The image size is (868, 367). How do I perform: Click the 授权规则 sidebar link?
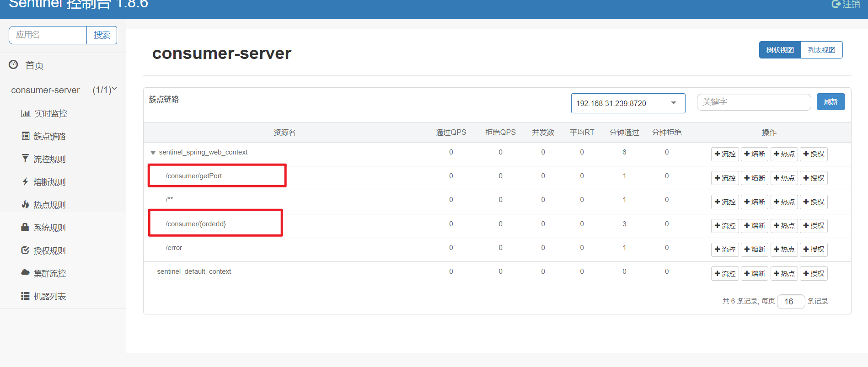(x=49, y=250)
